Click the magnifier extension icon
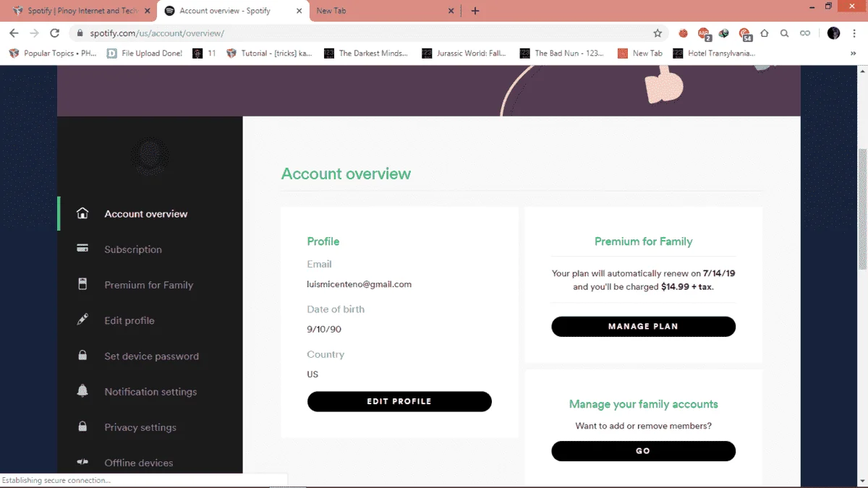 tap(784, 33)
